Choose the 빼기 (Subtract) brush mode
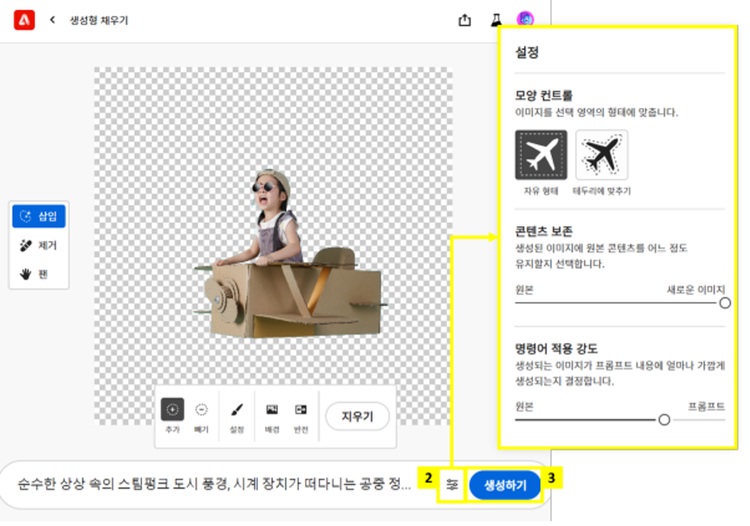The width and height of the screenshot is (750, 526). 201,416
